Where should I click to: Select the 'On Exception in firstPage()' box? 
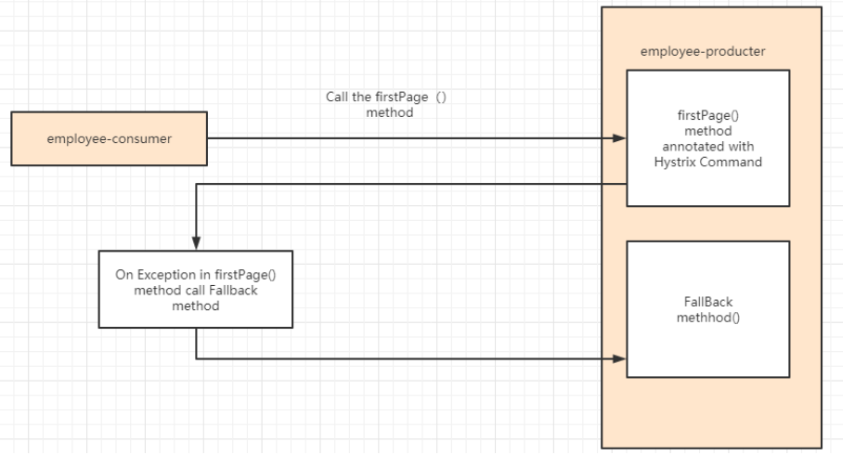[195, 290]
